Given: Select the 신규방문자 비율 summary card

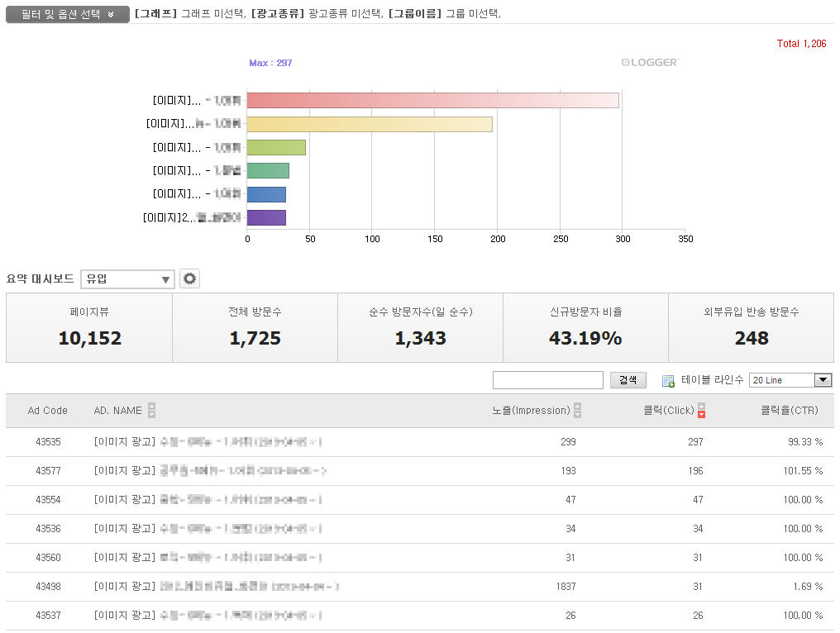Looking at the screenshot, I should (x=585, y=327).
